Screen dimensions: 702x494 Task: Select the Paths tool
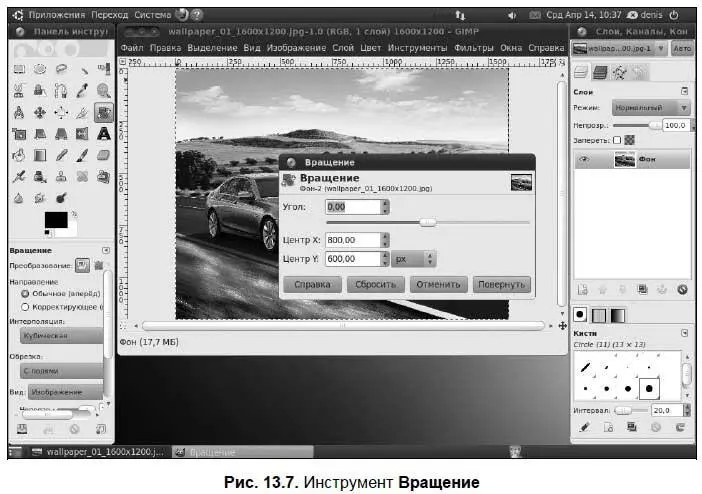point(61,90)
